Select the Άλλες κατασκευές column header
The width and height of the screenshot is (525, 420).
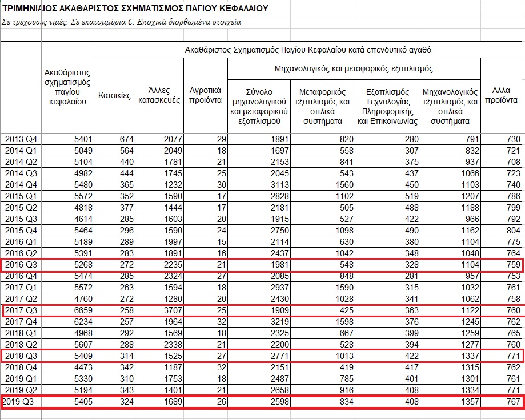point(159,95)
